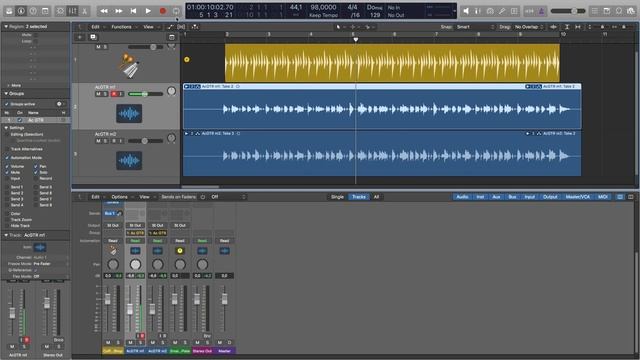Image resolution: width=640 pixels, height=360 pixels.
Task: Adjust AcGTR m1 track header volume slider
Action: (145, 94)
